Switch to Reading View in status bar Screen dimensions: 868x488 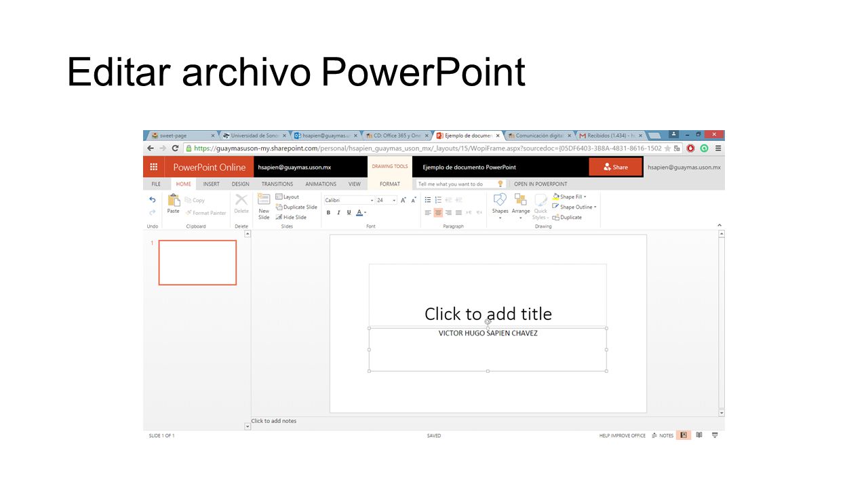click(x=699, y=435)
